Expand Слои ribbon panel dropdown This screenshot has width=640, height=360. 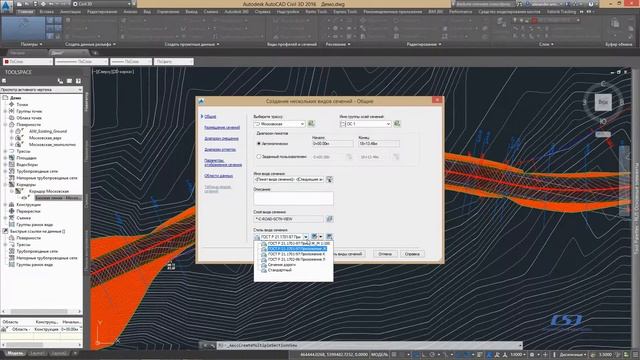pyautogui.click(x=546, y=44)
